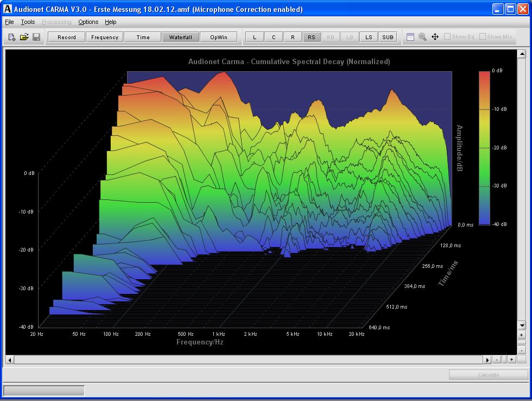Open the Tools menu

(28, 22)
